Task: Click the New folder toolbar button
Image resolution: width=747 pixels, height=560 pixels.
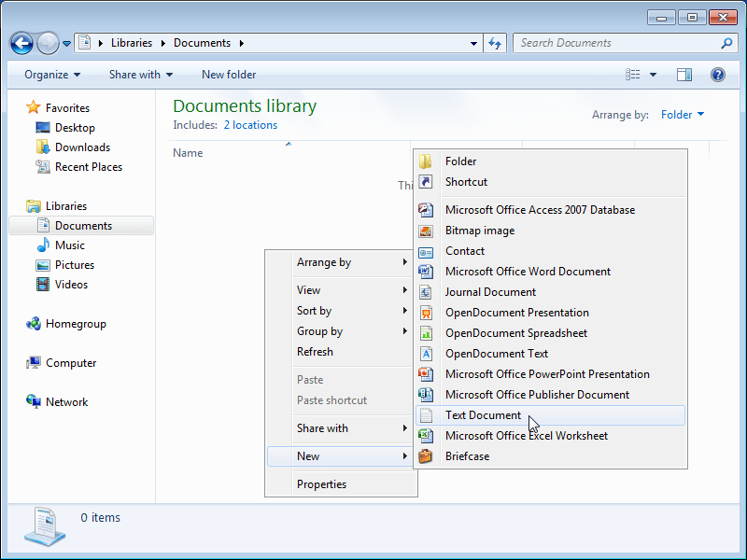Action: 229,75
